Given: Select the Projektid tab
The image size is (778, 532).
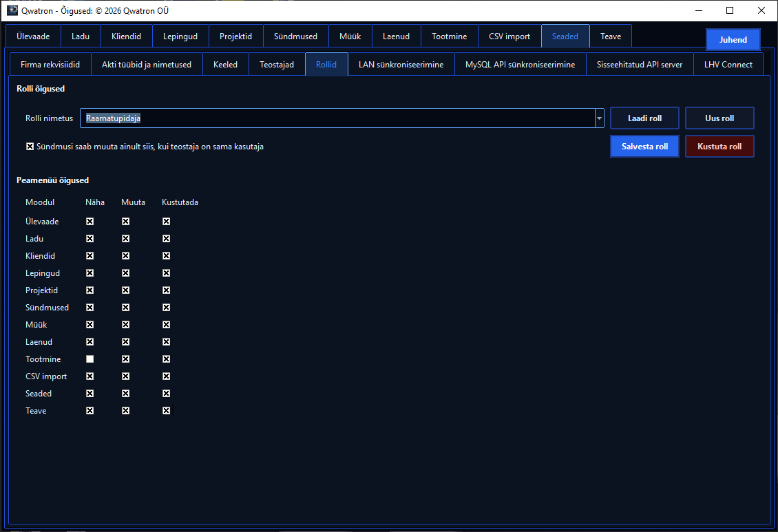Looking at the screenshot, I should [235, 36].
